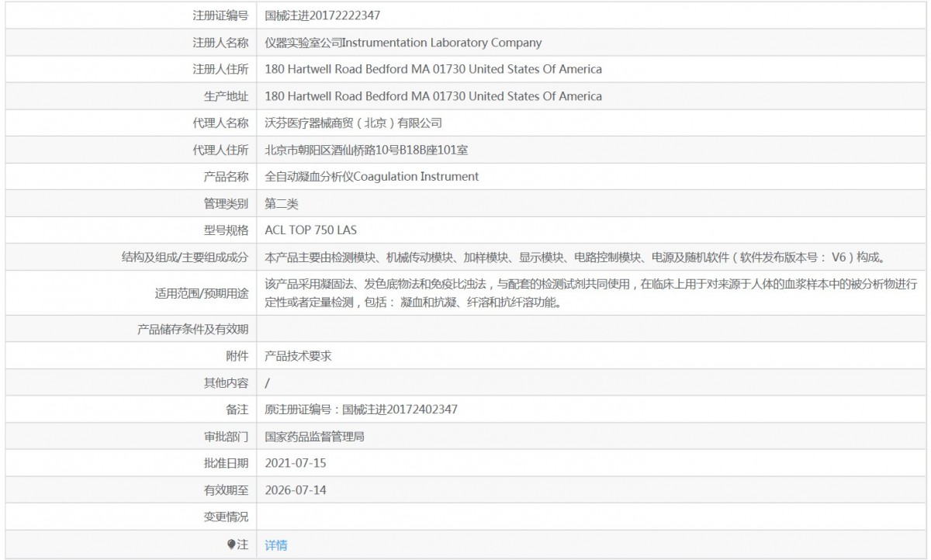Click approval department 国家药品监督管理局

click(x=314, y=437)
